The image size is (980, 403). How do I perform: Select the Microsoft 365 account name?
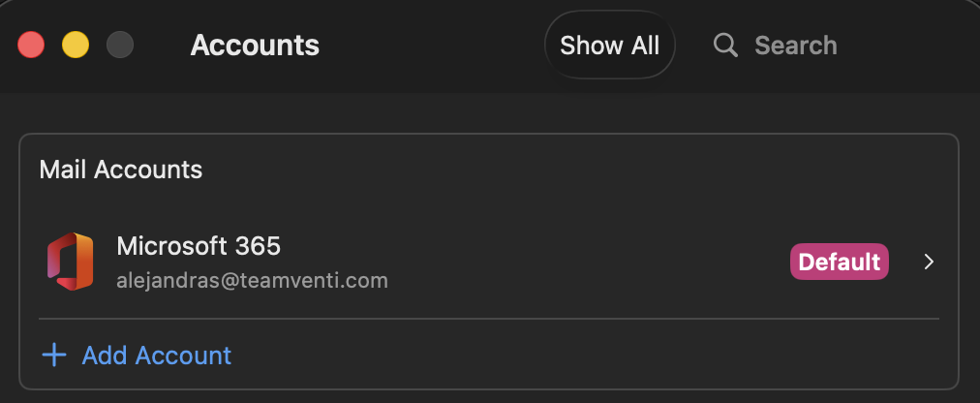tap(199, 246)
